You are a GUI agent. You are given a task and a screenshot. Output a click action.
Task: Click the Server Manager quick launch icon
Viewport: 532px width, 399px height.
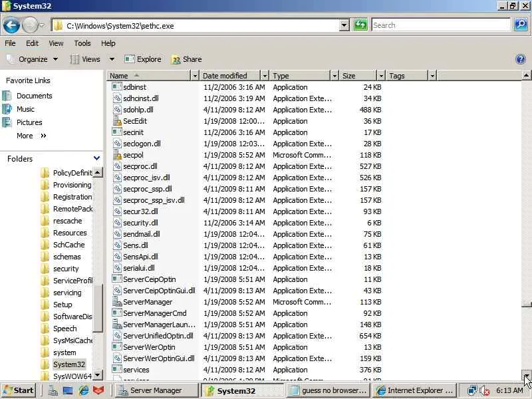[x=53, y=390]
